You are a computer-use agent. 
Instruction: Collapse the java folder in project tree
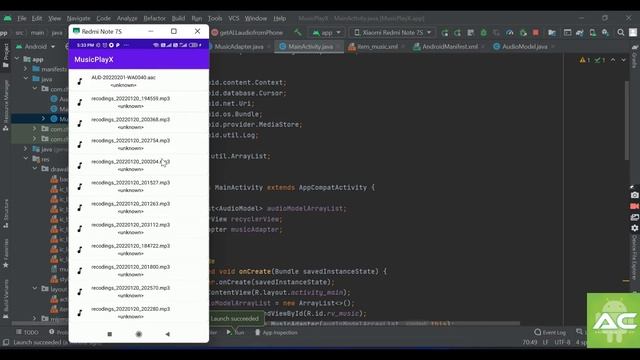[x=26, y=79]
